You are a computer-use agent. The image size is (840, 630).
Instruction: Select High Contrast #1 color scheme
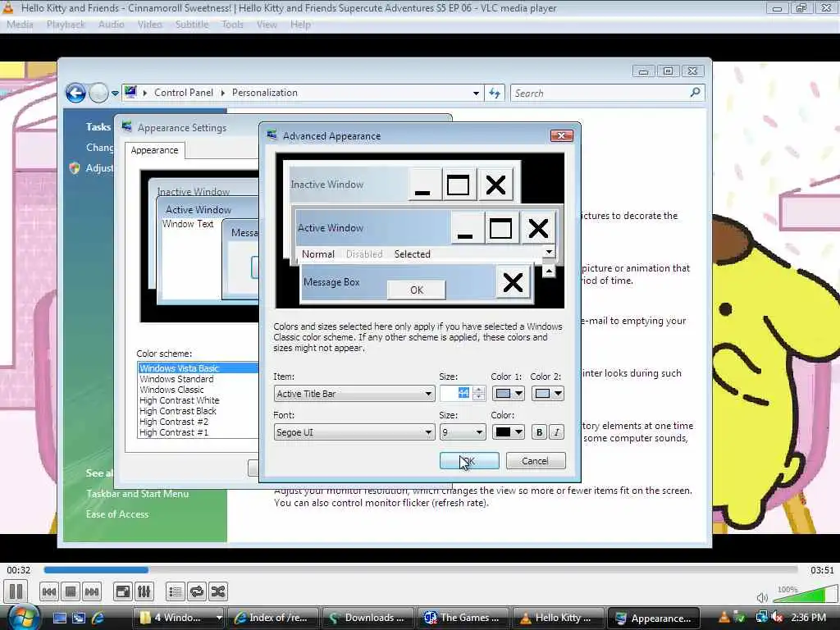[x=198, y=432]
